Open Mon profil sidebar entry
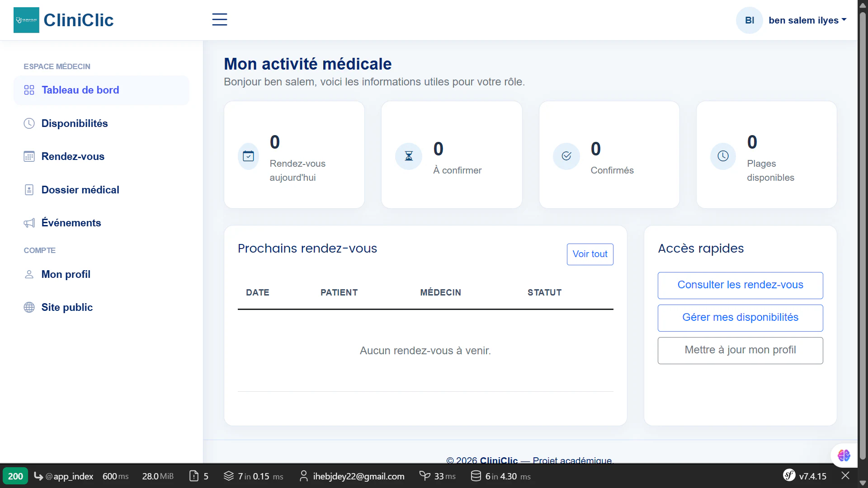 tap(101, 274)
